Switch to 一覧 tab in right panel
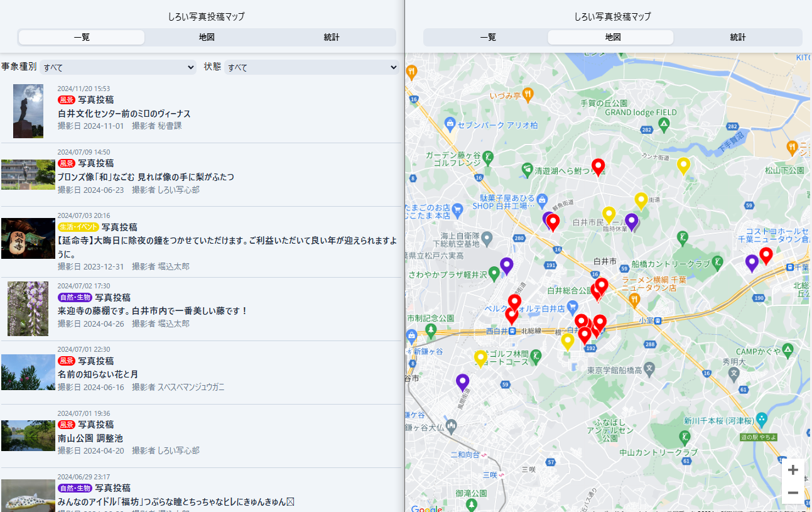This screenshot has width=812, height=512. 488,37
